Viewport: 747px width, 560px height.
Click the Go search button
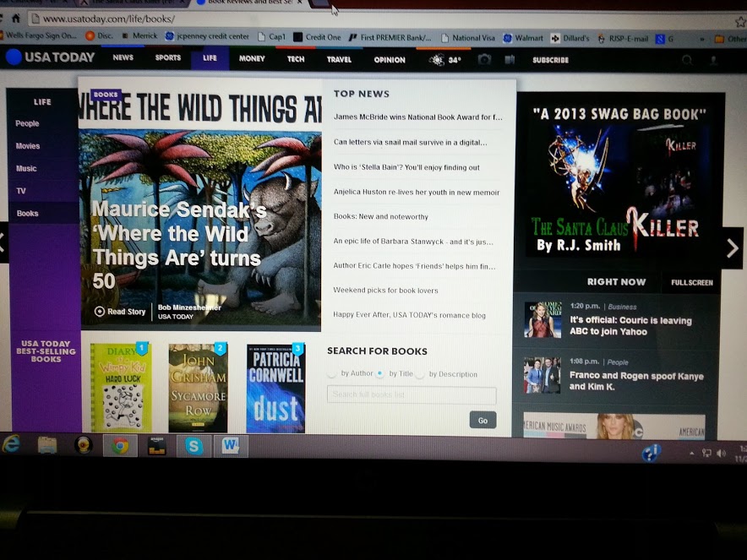(x=483, y=421)
